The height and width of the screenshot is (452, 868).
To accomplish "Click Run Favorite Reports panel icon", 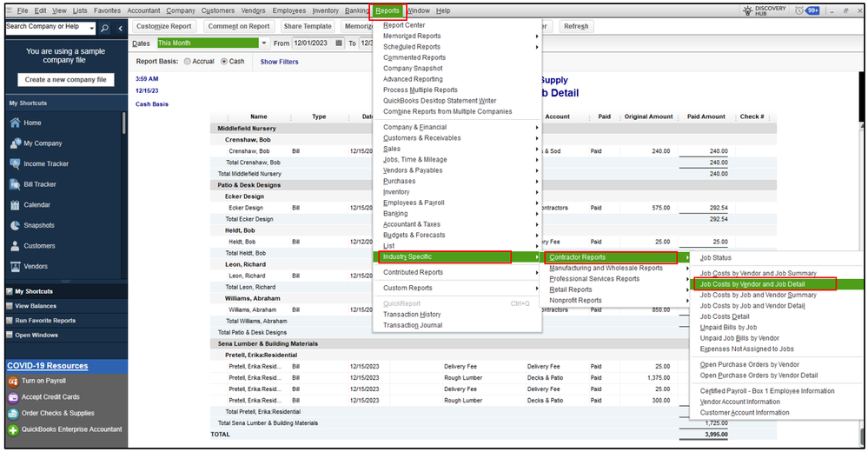I will pos(10,320).
